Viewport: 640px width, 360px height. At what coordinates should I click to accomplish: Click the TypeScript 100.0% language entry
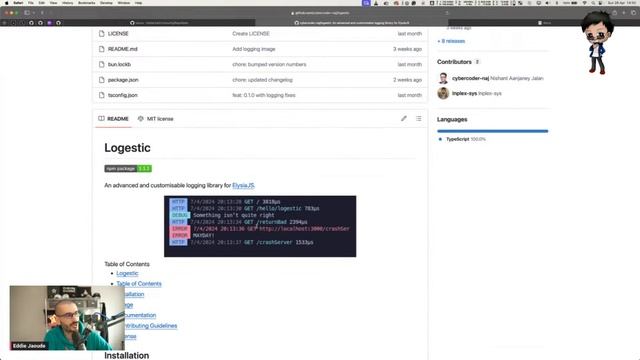[466, 139]
